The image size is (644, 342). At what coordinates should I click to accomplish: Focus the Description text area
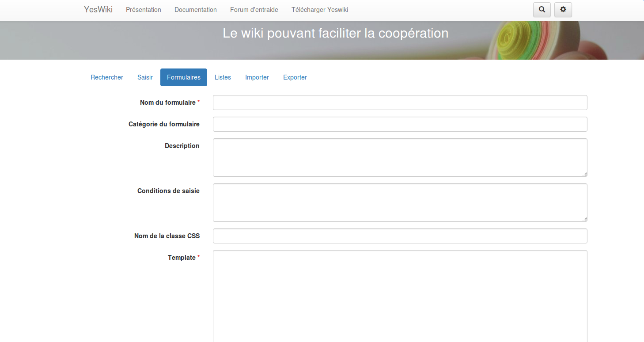tap(400, 157)
